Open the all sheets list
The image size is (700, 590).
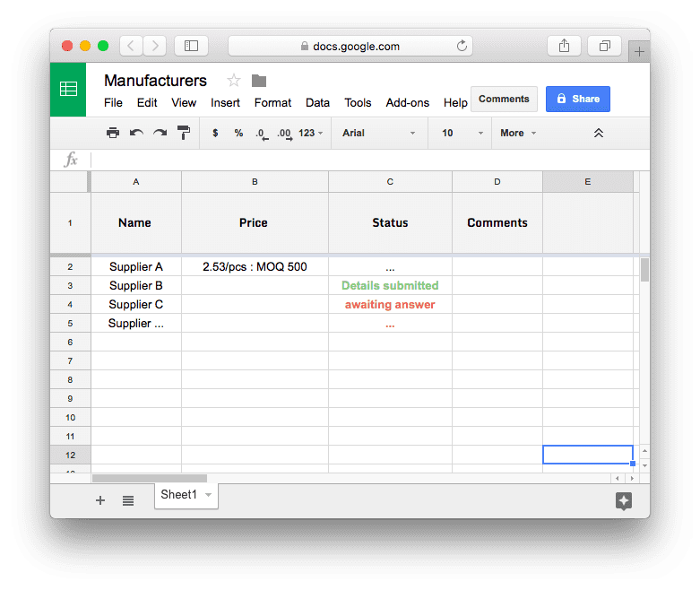tap(128, 500)
